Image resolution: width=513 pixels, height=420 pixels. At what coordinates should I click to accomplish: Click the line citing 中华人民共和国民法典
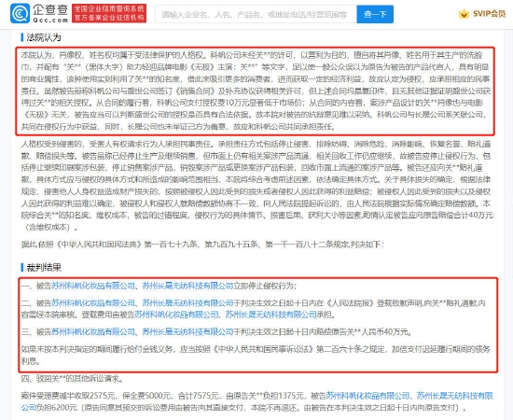coord(202,245)
